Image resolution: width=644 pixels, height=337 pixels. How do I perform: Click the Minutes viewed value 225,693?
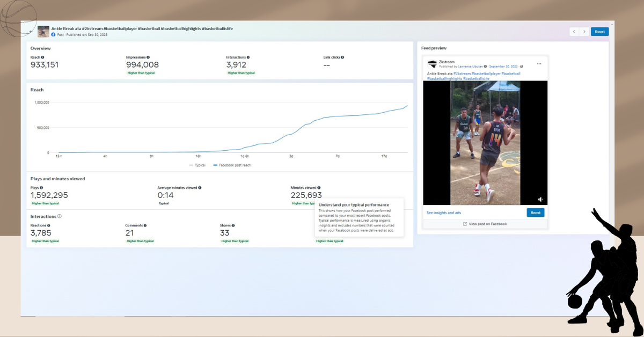click(x=306, y=195)
